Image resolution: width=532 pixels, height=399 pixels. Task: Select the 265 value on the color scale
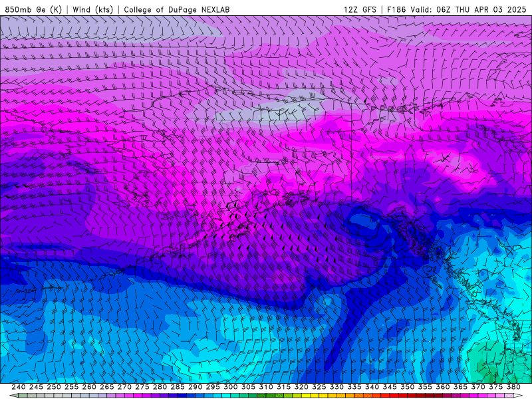click(x=106, y=387)
